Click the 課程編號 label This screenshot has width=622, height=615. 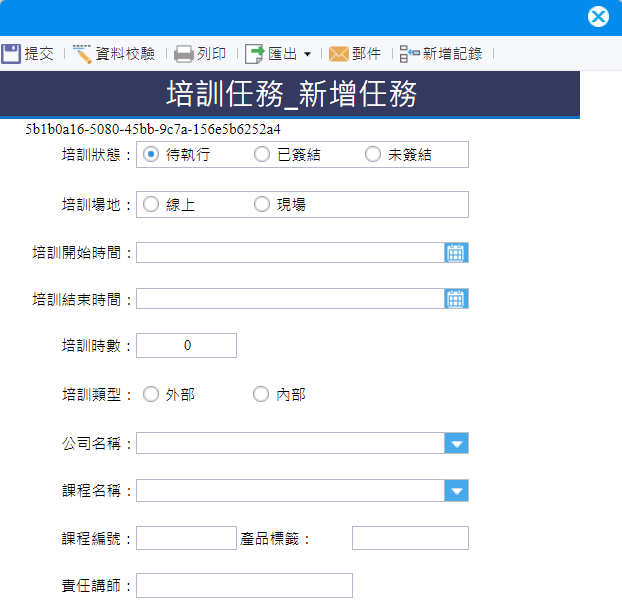click(96, 538)
